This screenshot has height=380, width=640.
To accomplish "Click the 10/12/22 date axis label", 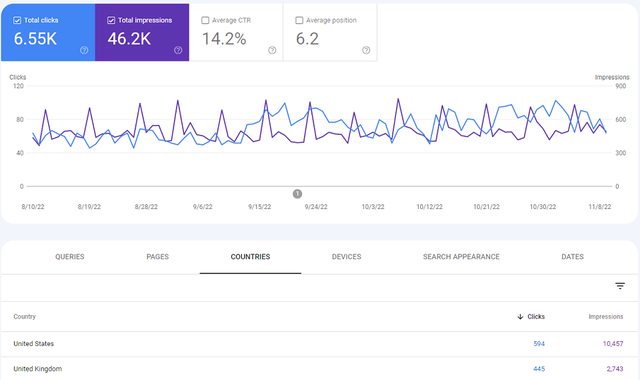I will [x=429, y=207].
